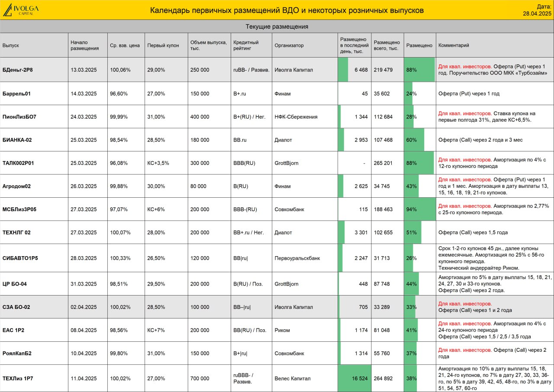Select the Агродом02 issue name

click(x=16, y=186)
